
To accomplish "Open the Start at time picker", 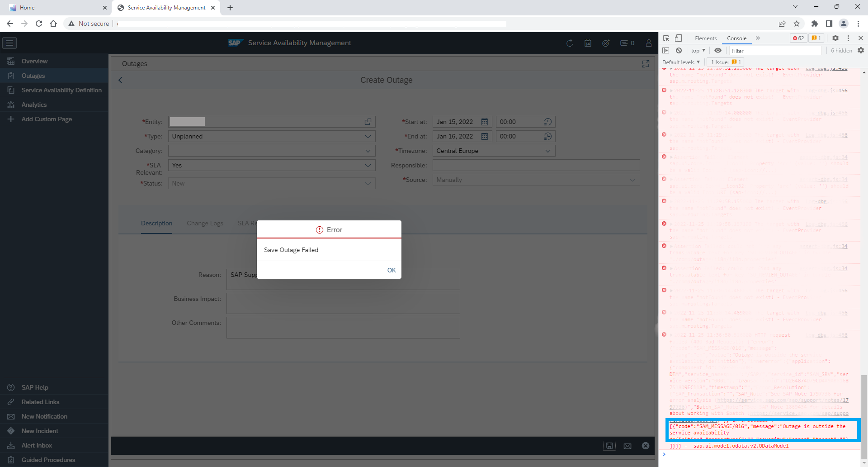I will 548,122.
